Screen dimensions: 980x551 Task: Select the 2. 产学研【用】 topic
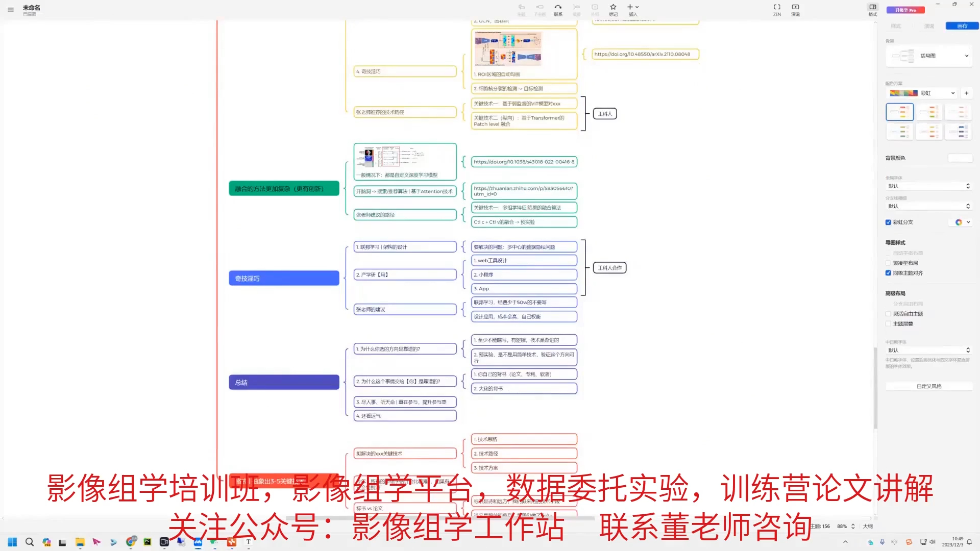405,274
